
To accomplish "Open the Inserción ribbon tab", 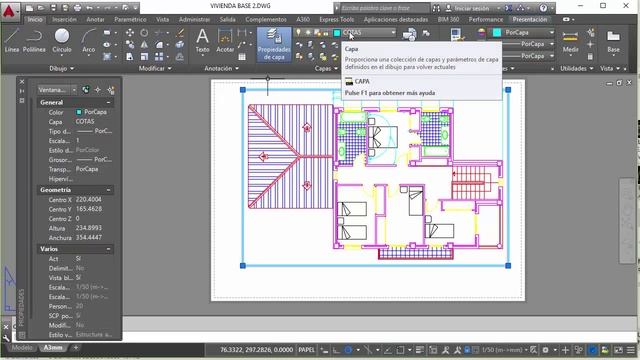I will pos(64,20).
